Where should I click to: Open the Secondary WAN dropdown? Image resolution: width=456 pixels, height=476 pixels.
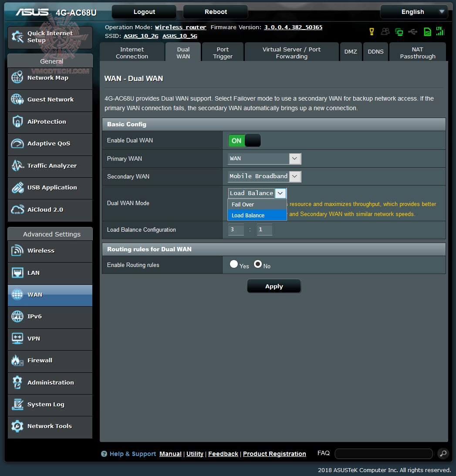click(x=264, y=176)
